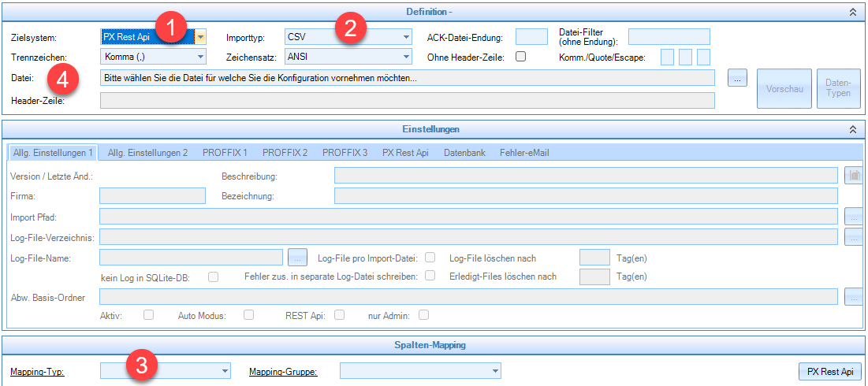Click the Vorschau button
The height and width of the screenshot is (386, 868).
click(x=783, y=89)
